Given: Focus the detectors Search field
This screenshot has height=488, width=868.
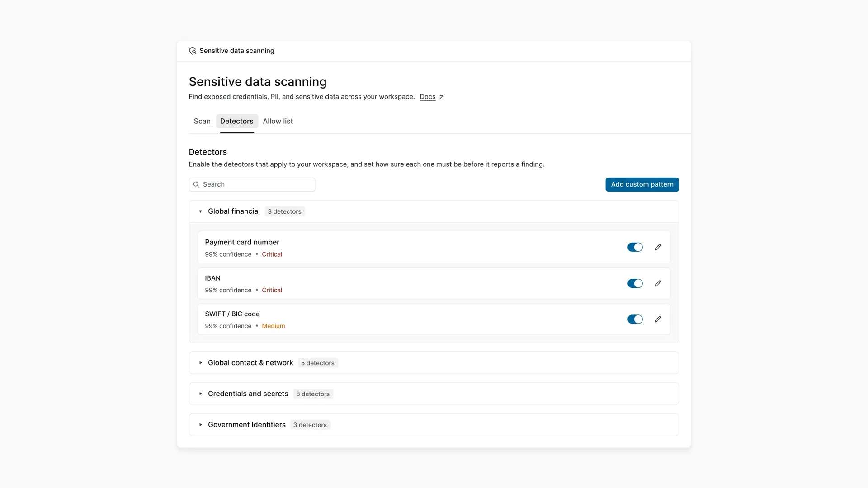Looking at the screenshot, I should click(252, 184).
